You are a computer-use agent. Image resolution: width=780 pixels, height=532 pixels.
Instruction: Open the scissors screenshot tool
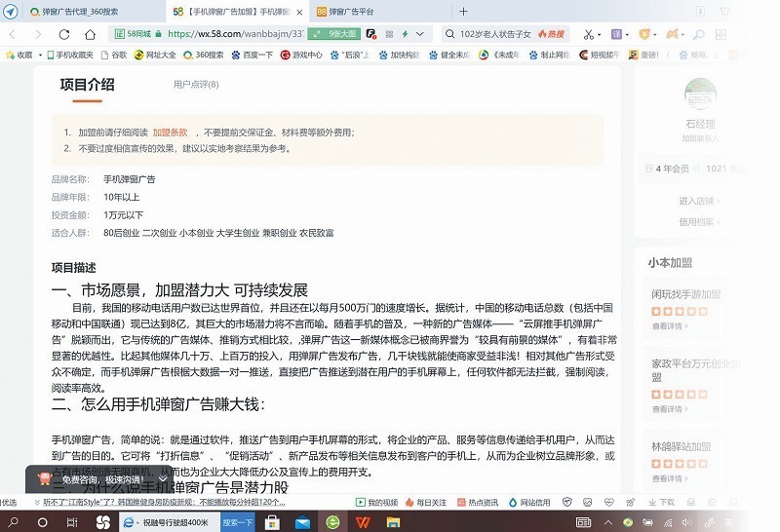coord(589,34)
